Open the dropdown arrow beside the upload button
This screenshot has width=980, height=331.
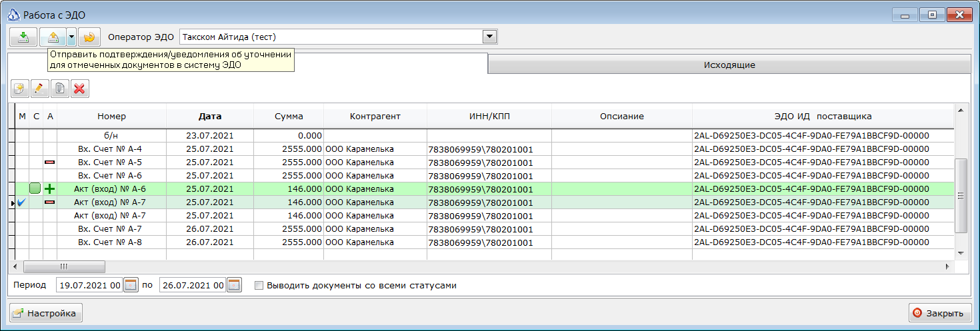pyautogui.click(x=72, y=37)
